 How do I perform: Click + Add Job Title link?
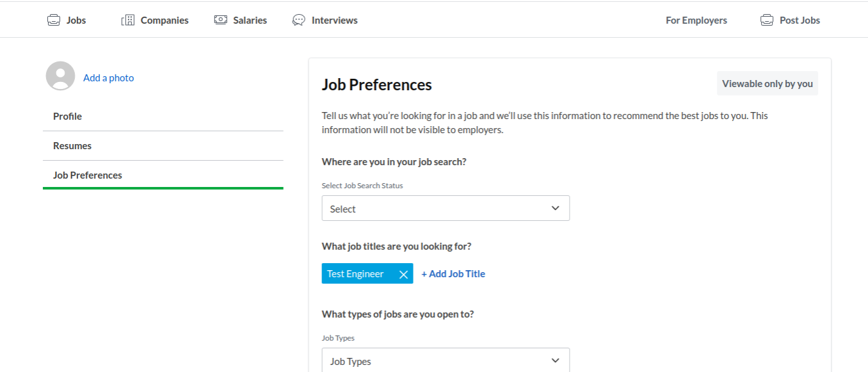453,274
